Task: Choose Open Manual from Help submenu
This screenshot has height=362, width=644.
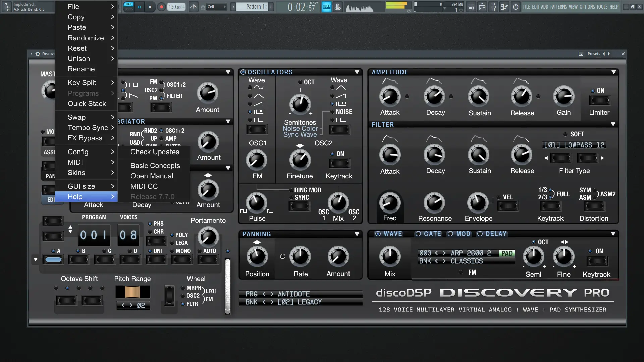Action: 152,176
